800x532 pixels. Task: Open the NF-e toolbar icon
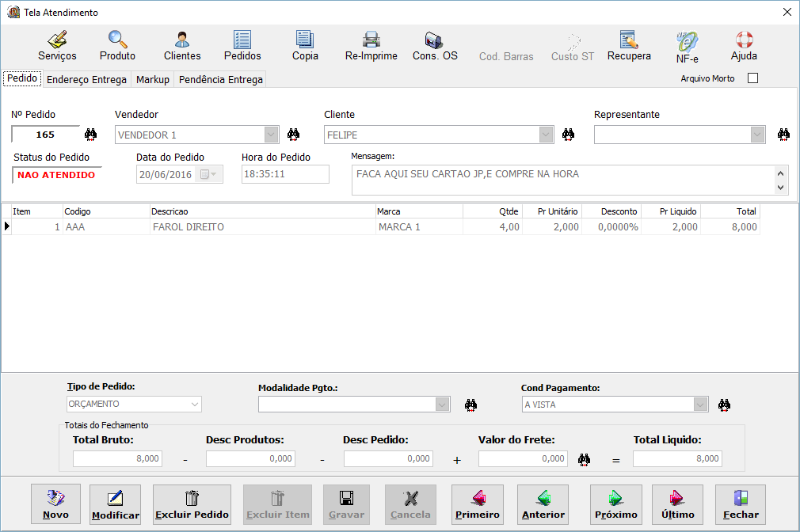pos(688,47)
